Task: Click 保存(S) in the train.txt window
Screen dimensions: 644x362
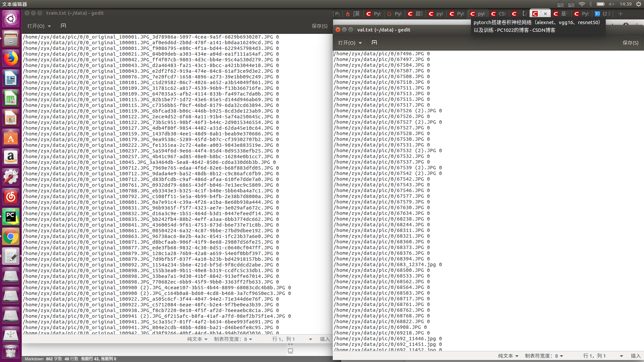Action: [x=319, y=26]
